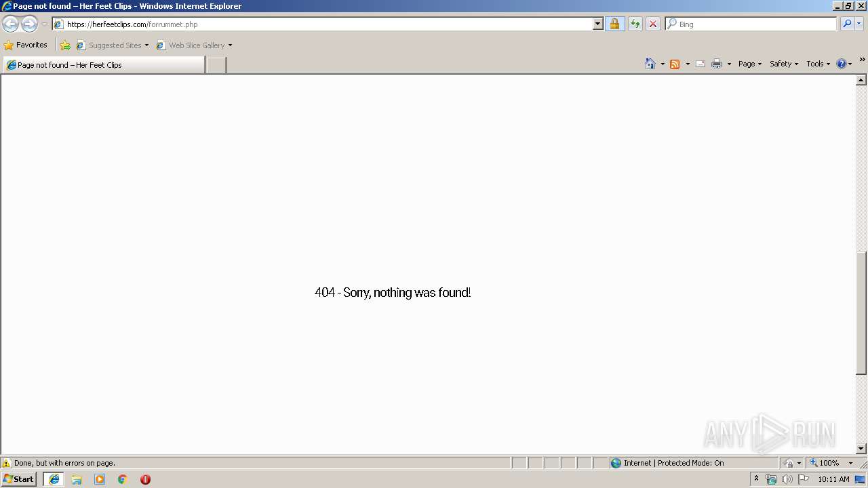Image resolution: width=868 pixels, height=488 pixels.
Task: Click the herfeetclips.com URL address field
Action: [323, 24]
